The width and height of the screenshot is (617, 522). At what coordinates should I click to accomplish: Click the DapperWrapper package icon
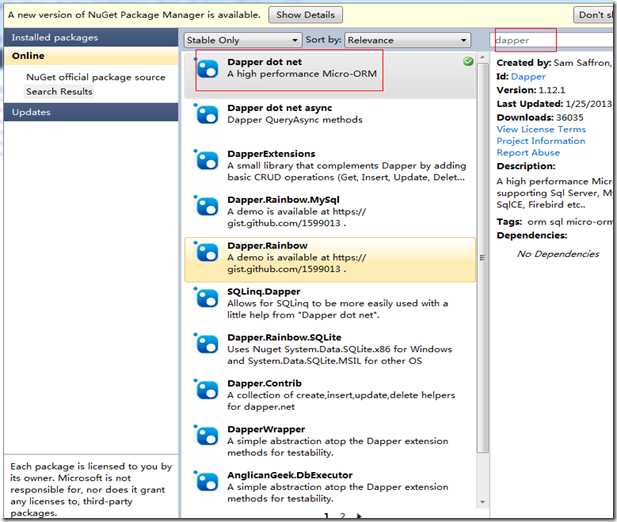[207, 436]
